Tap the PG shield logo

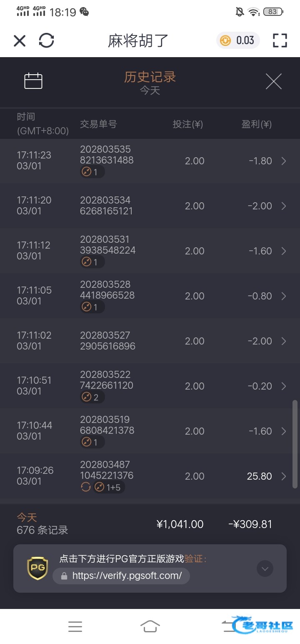[x=37, y=568]
